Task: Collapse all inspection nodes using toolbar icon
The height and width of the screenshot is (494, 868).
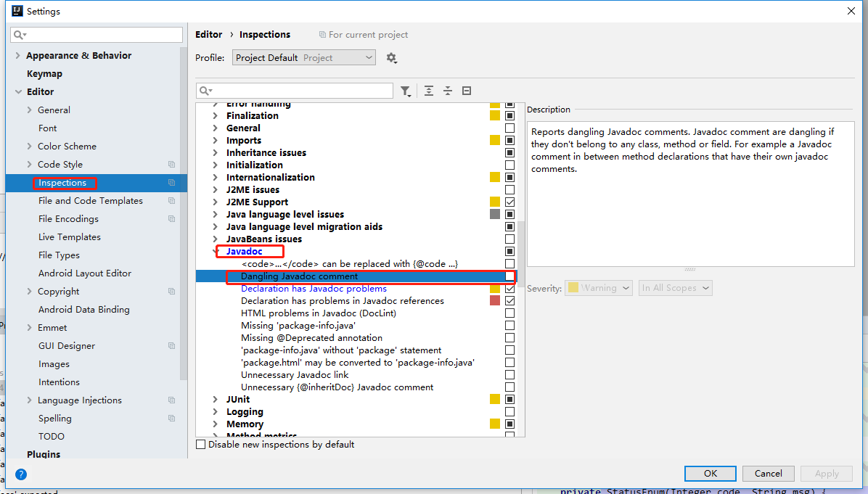Action: point(448,91)
